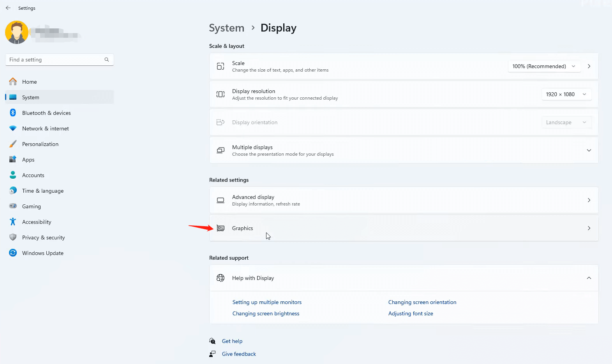The height and width of the screenshot is (364, 612).
Task: Expand the Multiple displays section
Action: 589,150
